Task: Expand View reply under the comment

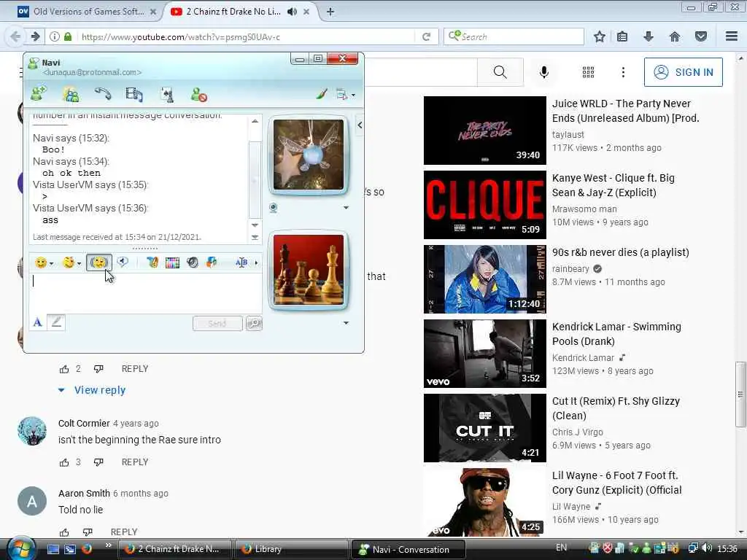Action: pos(92,391)
